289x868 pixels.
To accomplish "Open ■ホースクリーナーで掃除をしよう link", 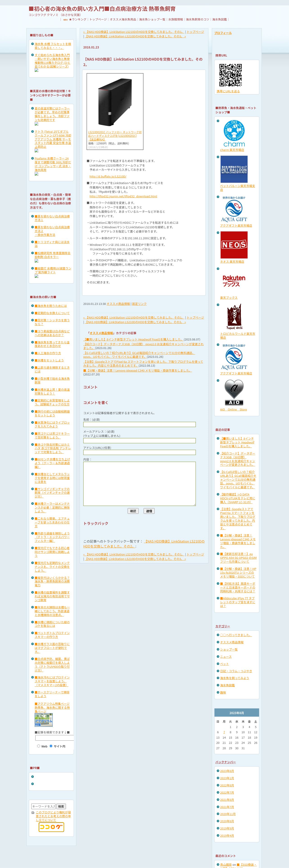I will [52, 694].
